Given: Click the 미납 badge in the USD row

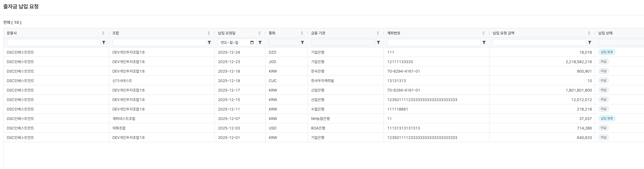Looking at the screenshot, I should pos(604,128).
